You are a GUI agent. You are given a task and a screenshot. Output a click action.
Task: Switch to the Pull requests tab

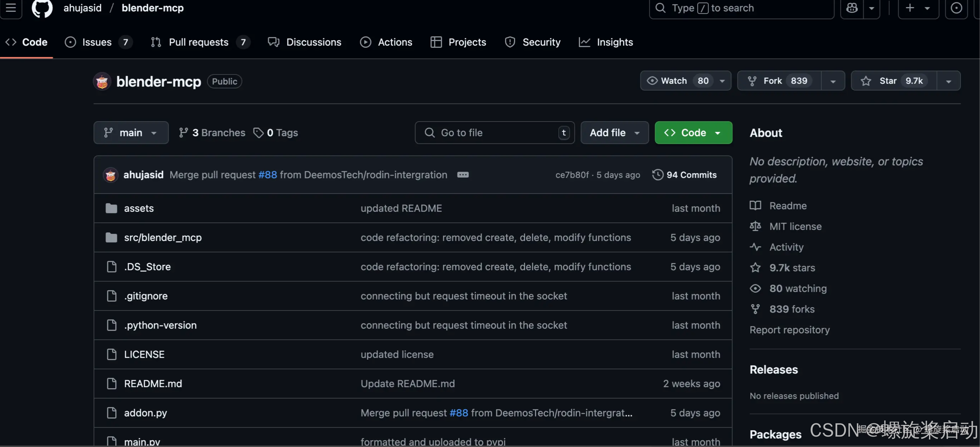point(198,42)
